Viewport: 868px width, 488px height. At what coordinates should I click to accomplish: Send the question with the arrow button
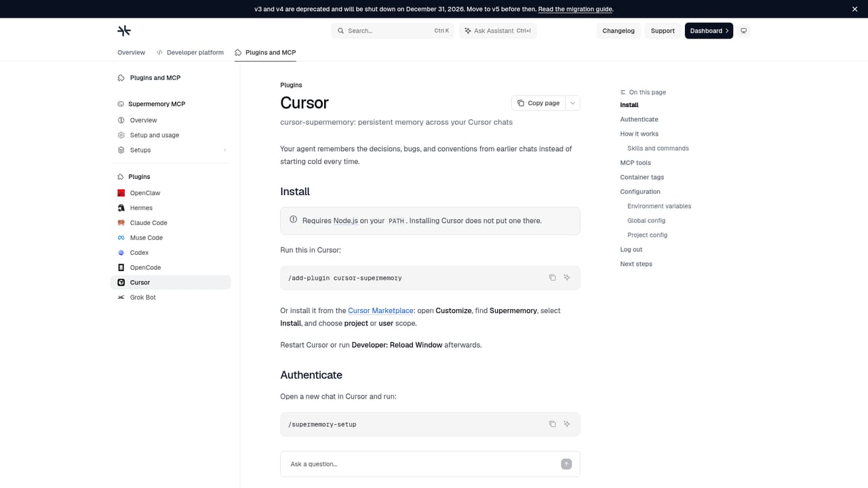coord(566,464)
